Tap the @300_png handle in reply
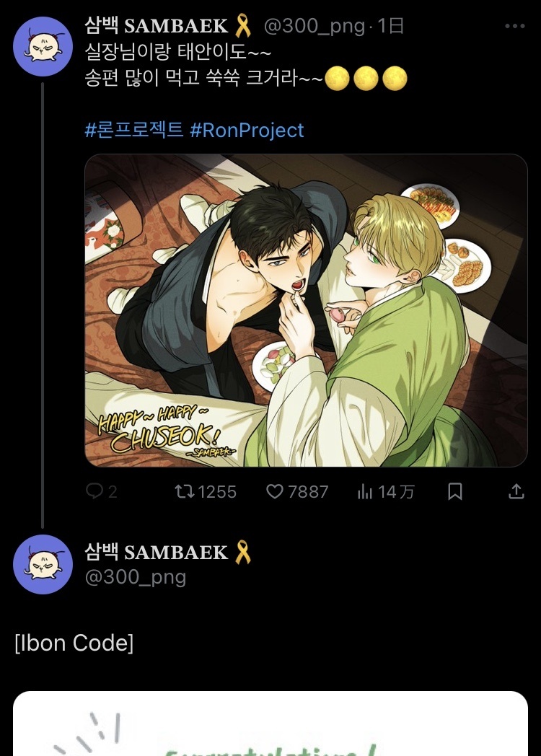This screenshot has height=756, width=541. 136,577
